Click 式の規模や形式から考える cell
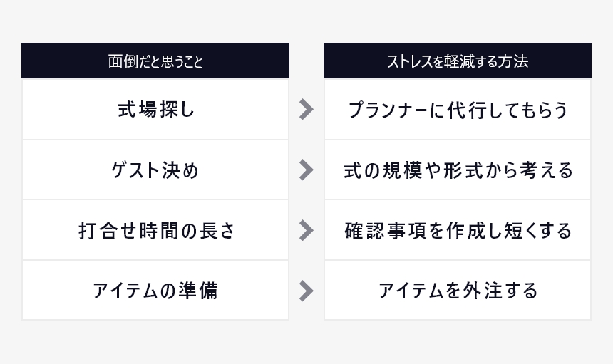This screenshot has width=613, height=364. click(x=458, y=170)
